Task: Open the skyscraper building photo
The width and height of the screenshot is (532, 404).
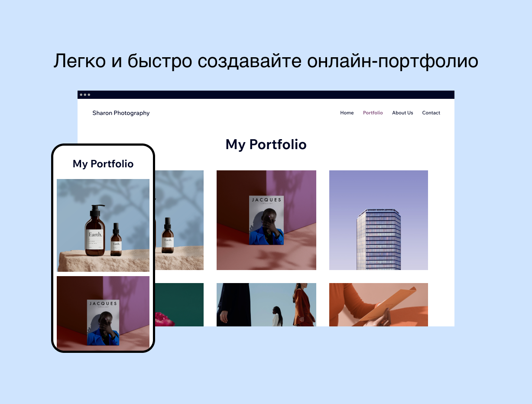Action: pos(379,220)
